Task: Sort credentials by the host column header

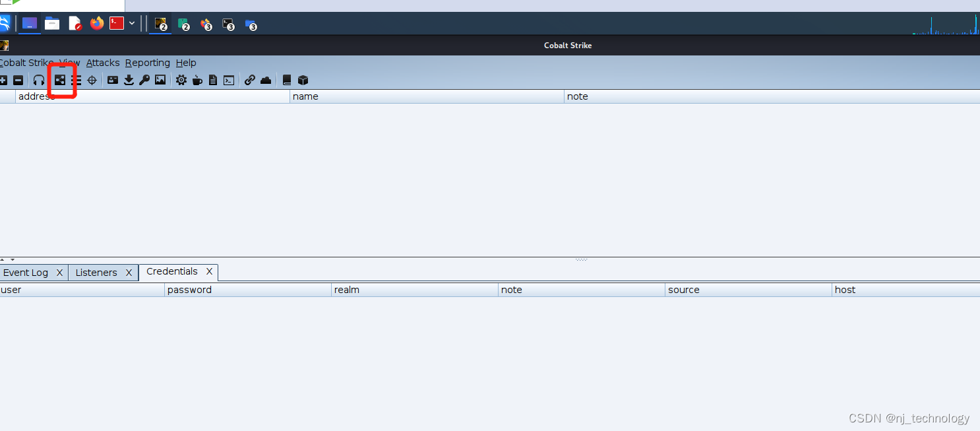Action: (906, 290)
